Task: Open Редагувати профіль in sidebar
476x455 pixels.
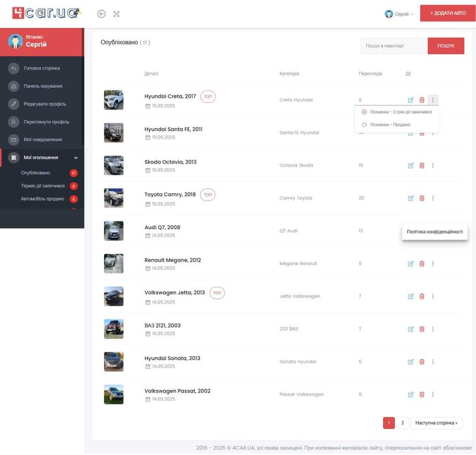Action: point(42,104)
